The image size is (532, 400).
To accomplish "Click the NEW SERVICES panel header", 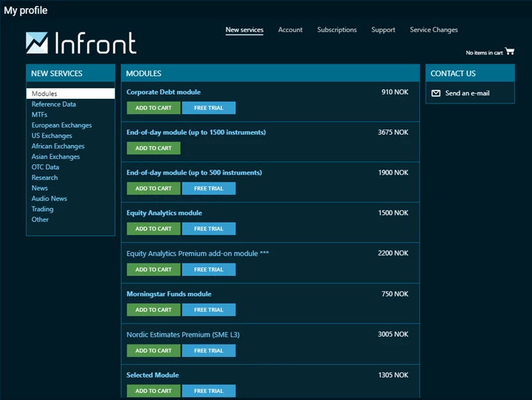I will coord(70,73).
